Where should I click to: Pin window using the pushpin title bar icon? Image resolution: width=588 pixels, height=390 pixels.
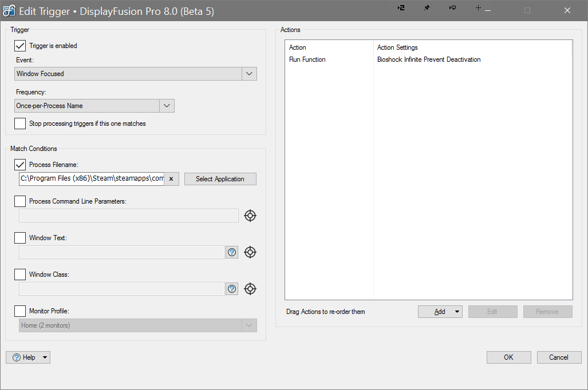tap(427, 8)
